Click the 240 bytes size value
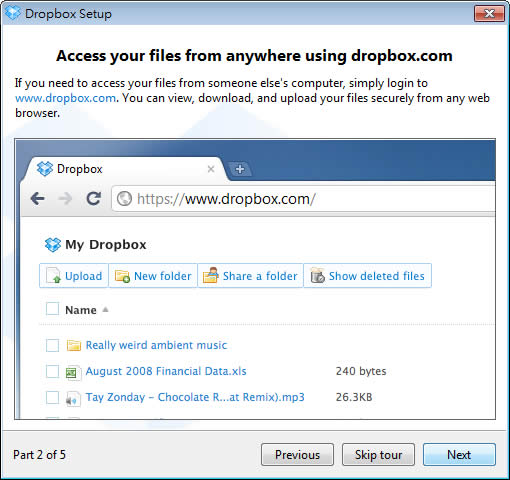 pos(361,371)
